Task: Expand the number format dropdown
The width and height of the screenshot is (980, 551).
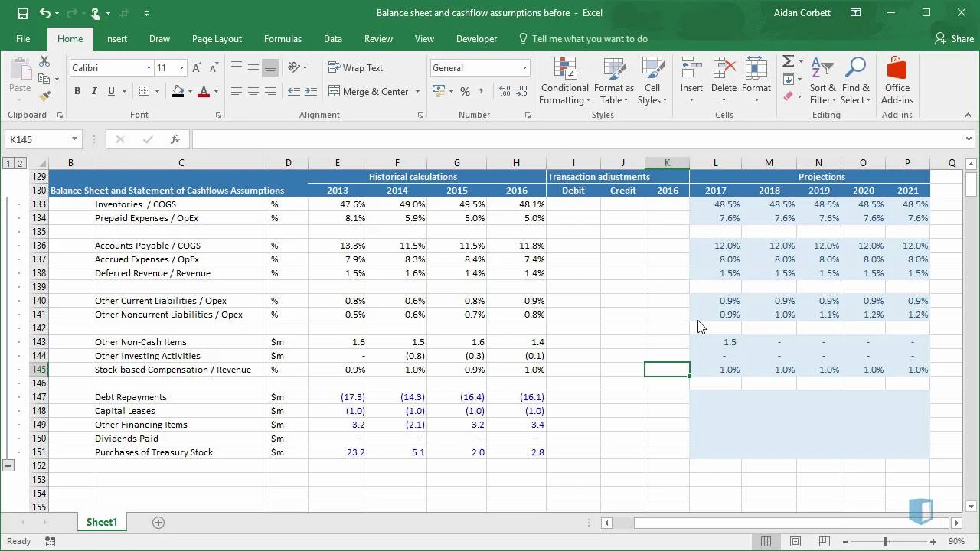Action: tap(524, 68)
